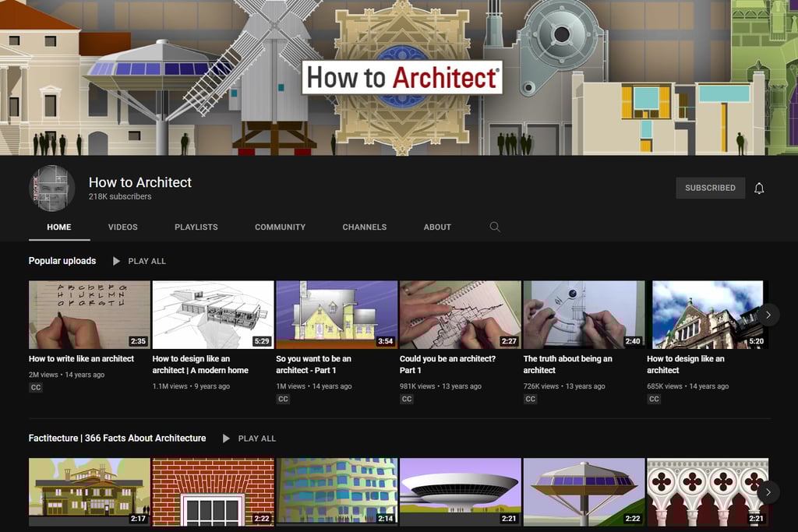Click octagonal house on pole thumbnail
The image size is (798, 532).
click(x=584, y=491)
